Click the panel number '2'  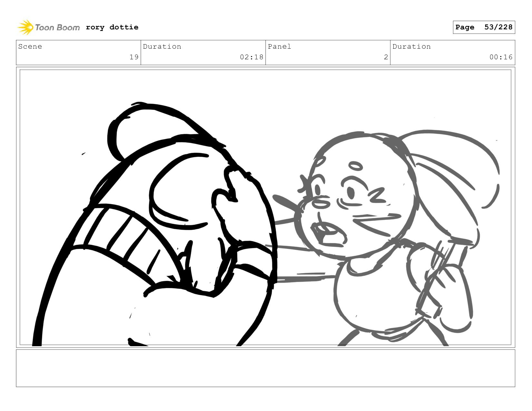386,57
